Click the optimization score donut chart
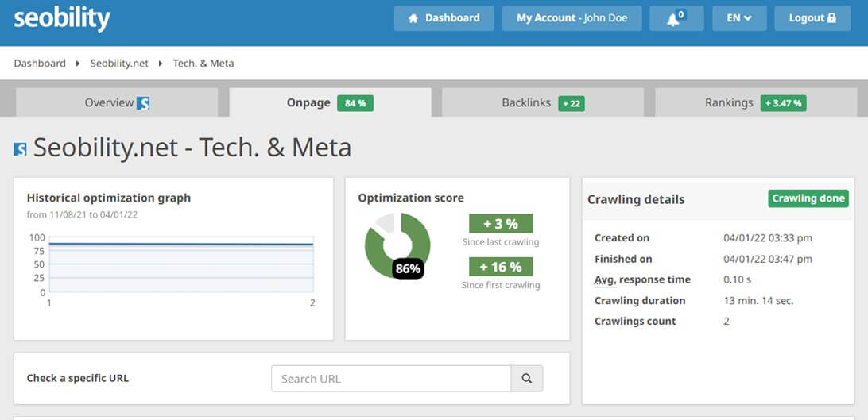The height and width of the screenshot is (420, 868). [x=397, y=245]
